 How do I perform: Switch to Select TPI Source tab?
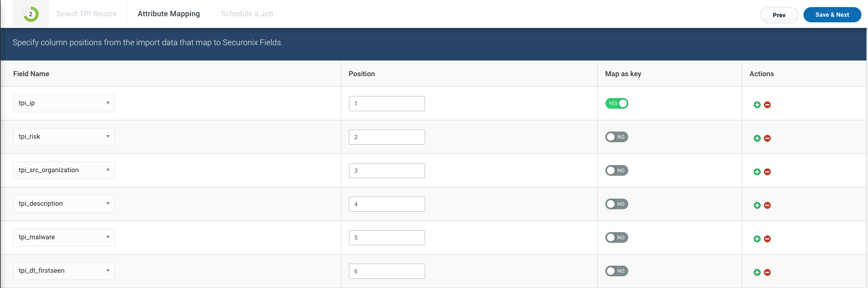[x=86, y=14]
